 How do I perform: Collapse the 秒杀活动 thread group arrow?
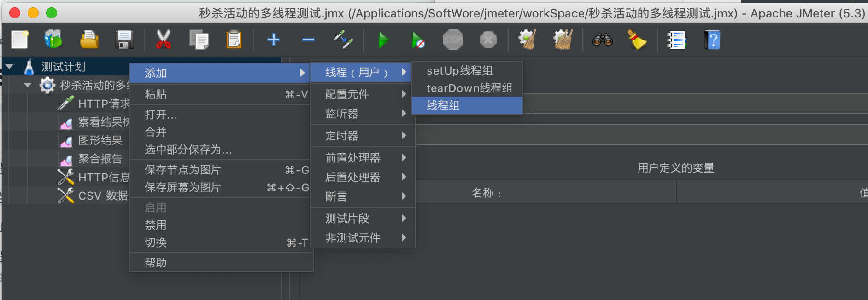pos(28,85)
